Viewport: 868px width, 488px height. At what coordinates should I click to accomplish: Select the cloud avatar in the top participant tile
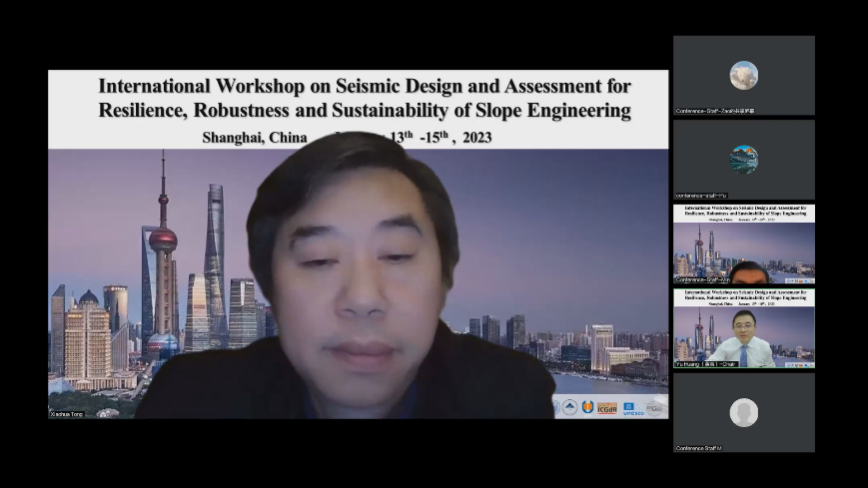pos(743,75)
